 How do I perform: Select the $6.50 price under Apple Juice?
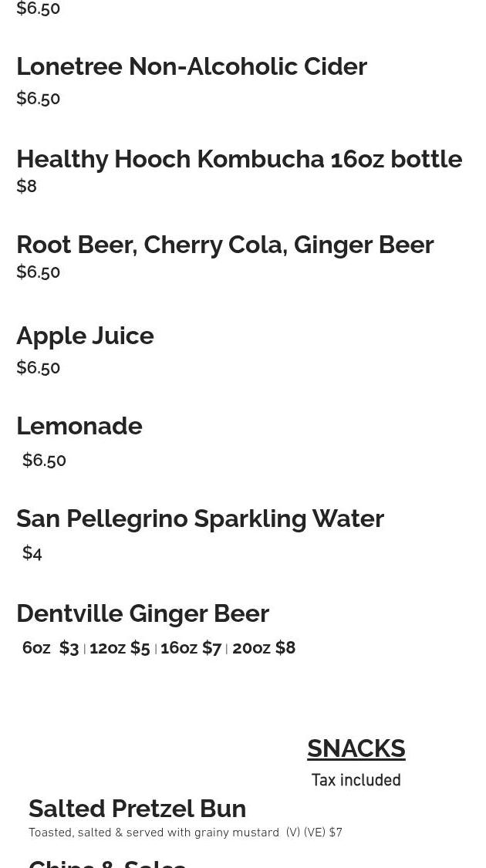[39, 367]
